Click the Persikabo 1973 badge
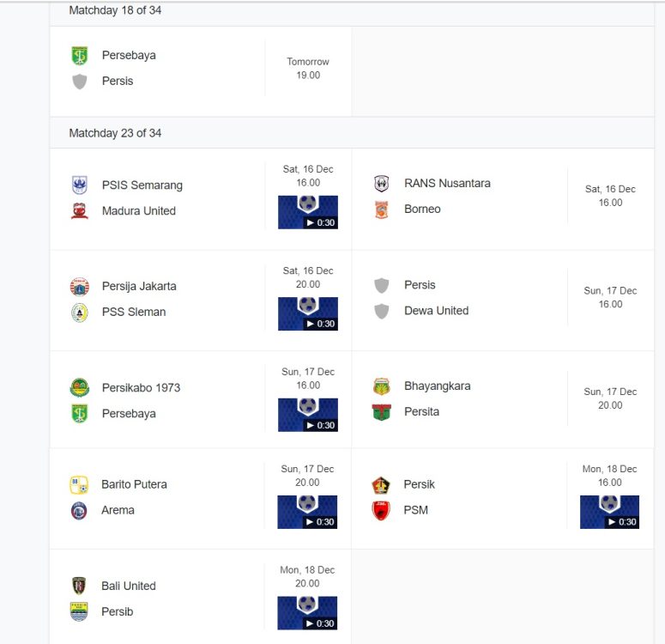Viewport: 665px width, 644px height. (79, 387)
